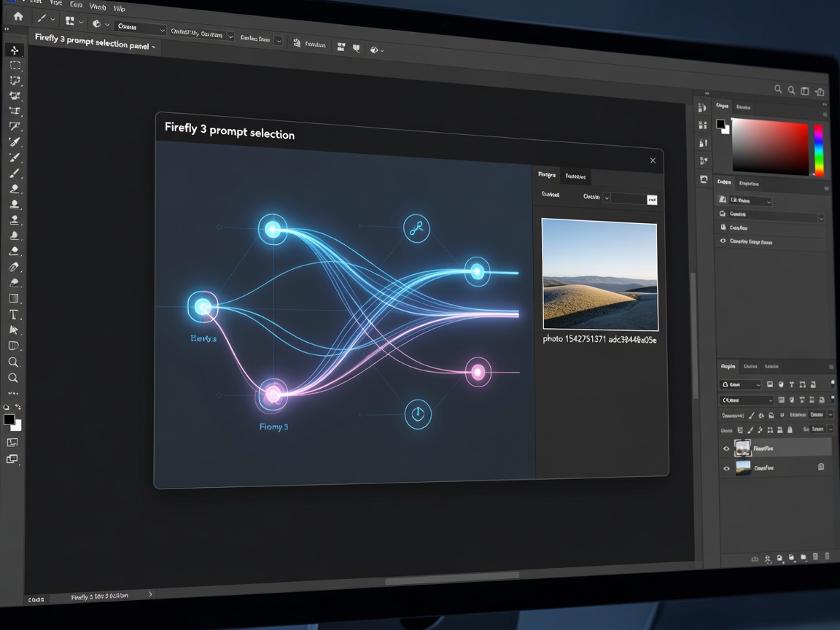Click the status bar arrow at bottom left
The height and width of the screenshot is (630, 840).
(150, 594)
